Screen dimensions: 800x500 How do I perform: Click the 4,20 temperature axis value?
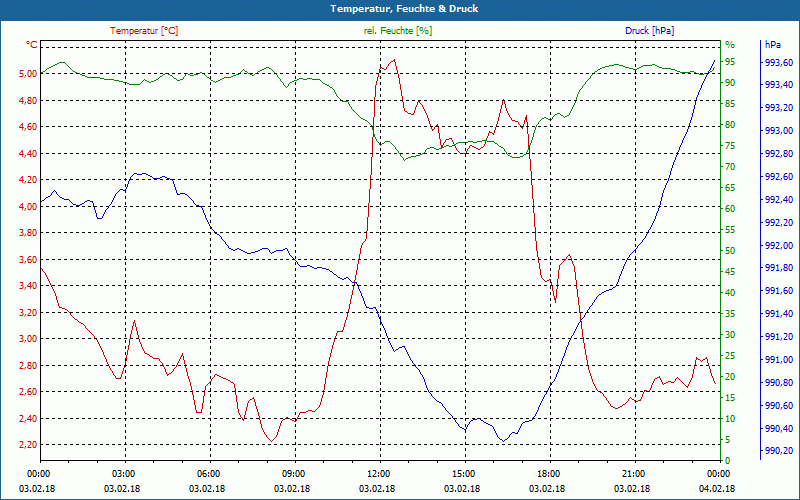[x=29, y=180]
